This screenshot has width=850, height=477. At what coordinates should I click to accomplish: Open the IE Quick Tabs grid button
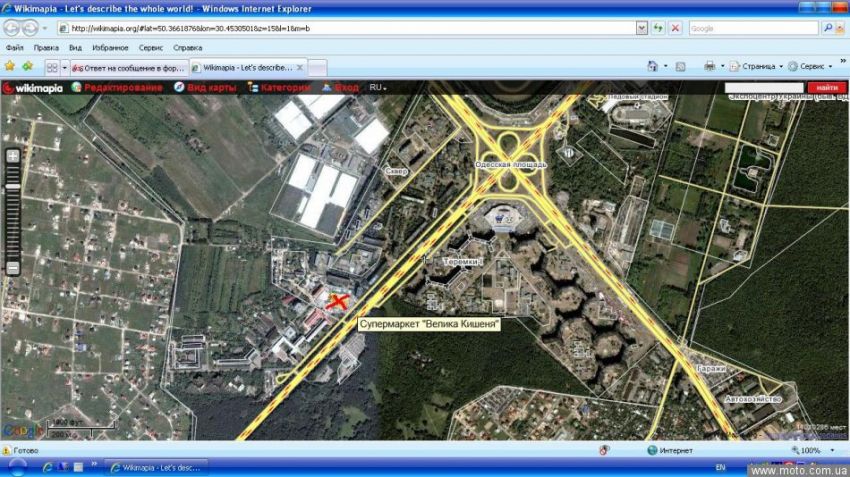point(52,67)
